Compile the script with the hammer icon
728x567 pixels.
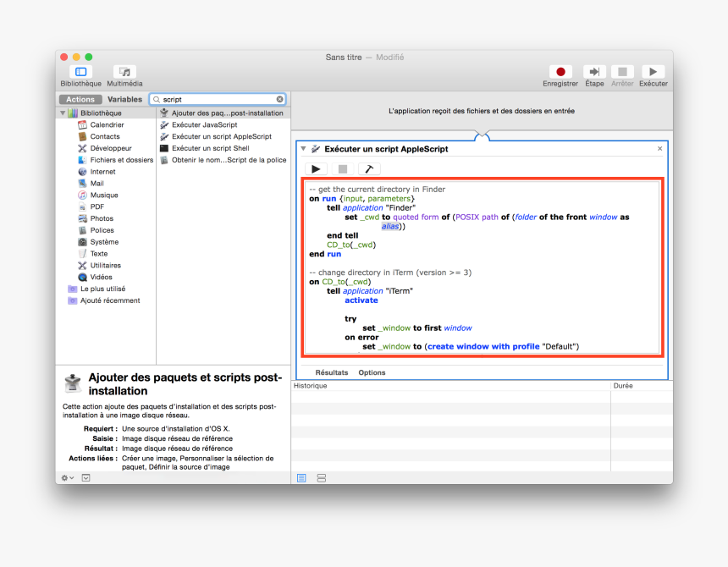(369, 169)
